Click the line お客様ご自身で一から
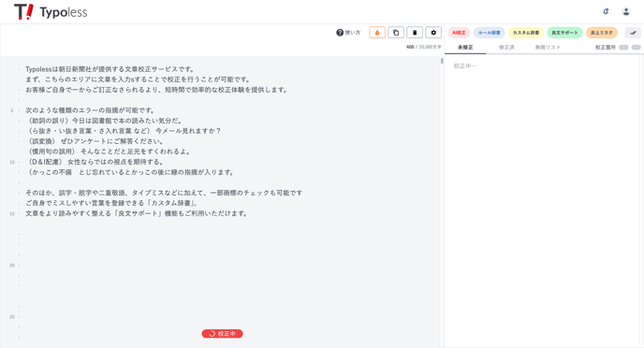Image resolution: width=644 pixels, height=348 pixels. (x=156, y=90)
